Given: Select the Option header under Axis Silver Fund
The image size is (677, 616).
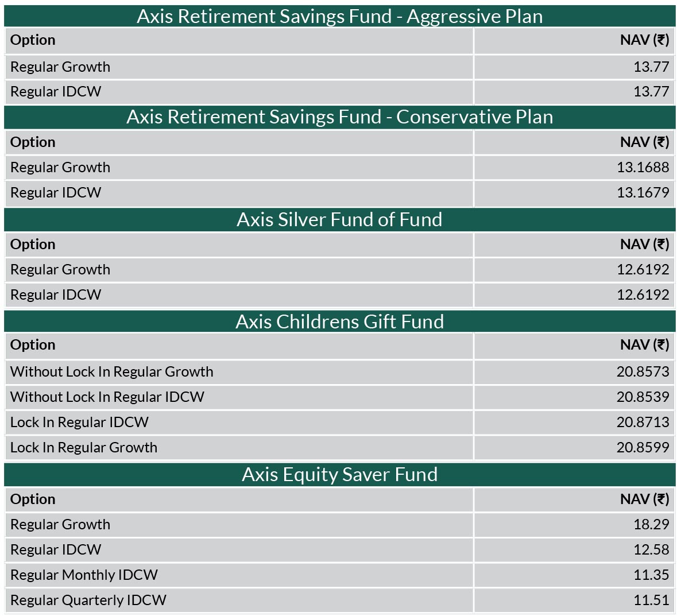Looking at the screenshot, I should pos(33,245).
